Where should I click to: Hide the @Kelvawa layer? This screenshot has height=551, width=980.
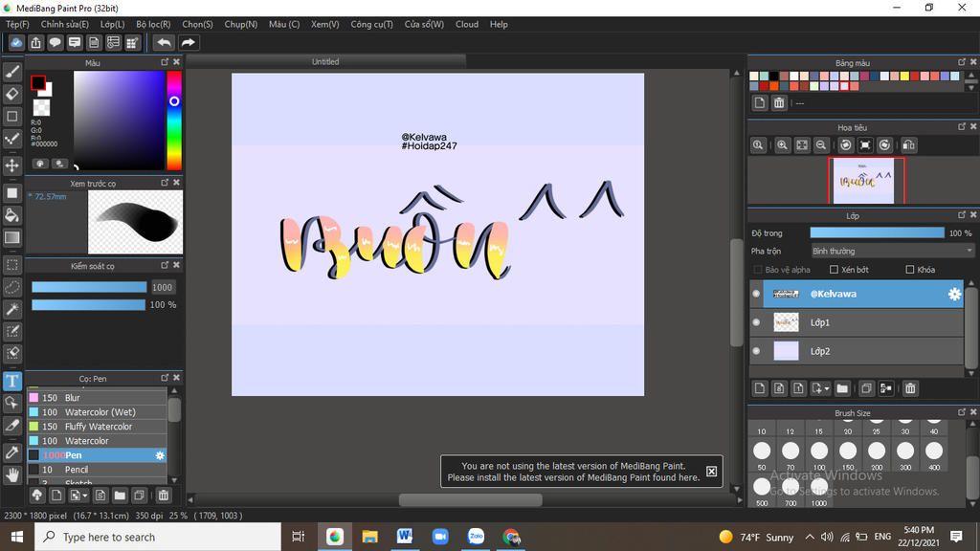click(756, 294)
